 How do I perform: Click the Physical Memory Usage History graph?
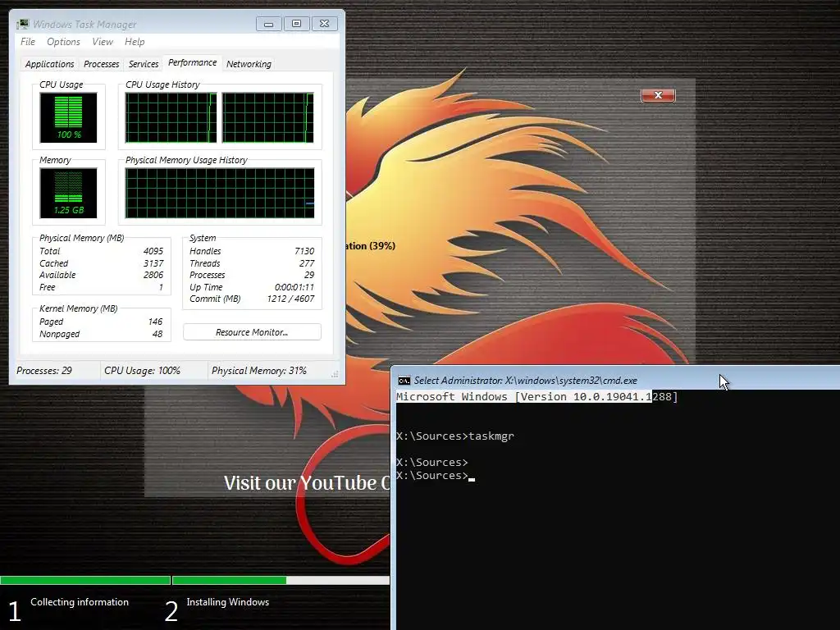click(x=220, y=194)
